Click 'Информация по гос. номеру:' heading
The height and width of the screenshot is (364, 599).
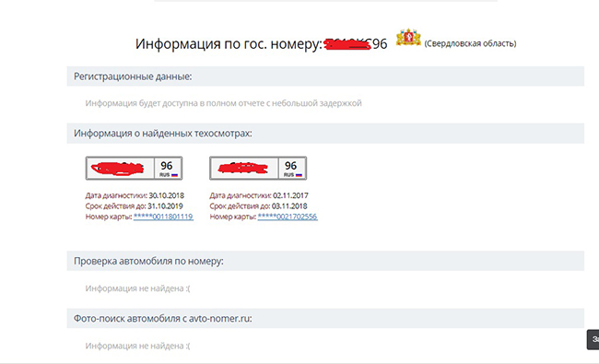coord(229,44)
